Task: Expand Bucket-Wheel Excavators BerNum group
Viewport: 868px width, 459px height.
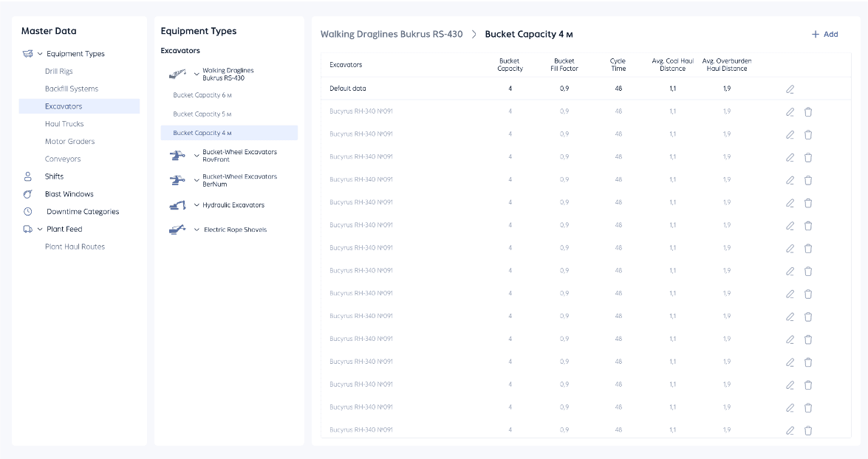Action: (x=197, y=180)
